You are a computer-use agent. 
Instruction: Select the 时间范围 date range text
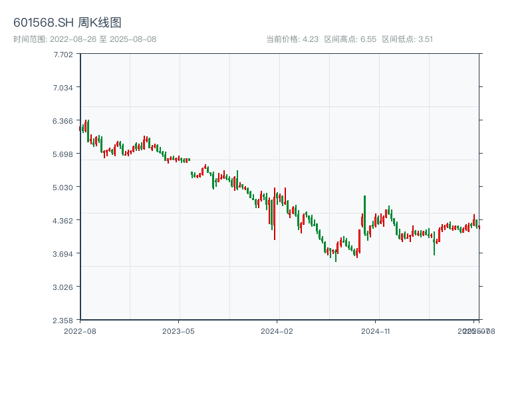[84, 39]
